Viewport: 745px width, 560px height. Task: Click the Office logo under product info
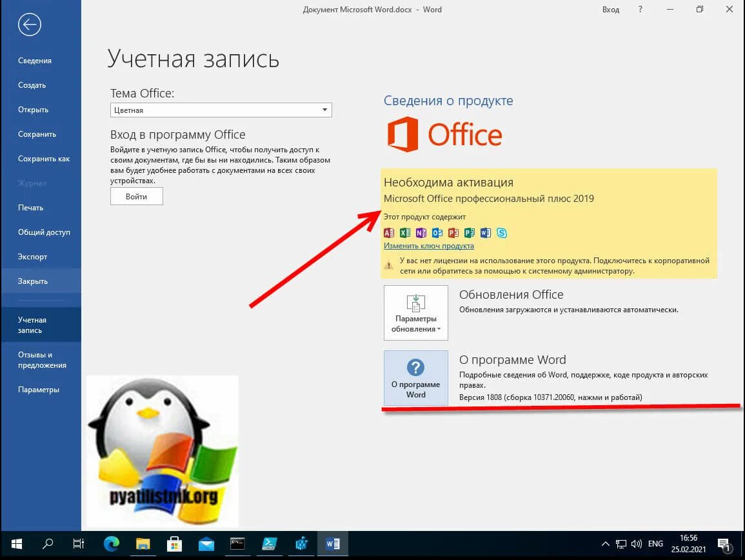point(444,135)
